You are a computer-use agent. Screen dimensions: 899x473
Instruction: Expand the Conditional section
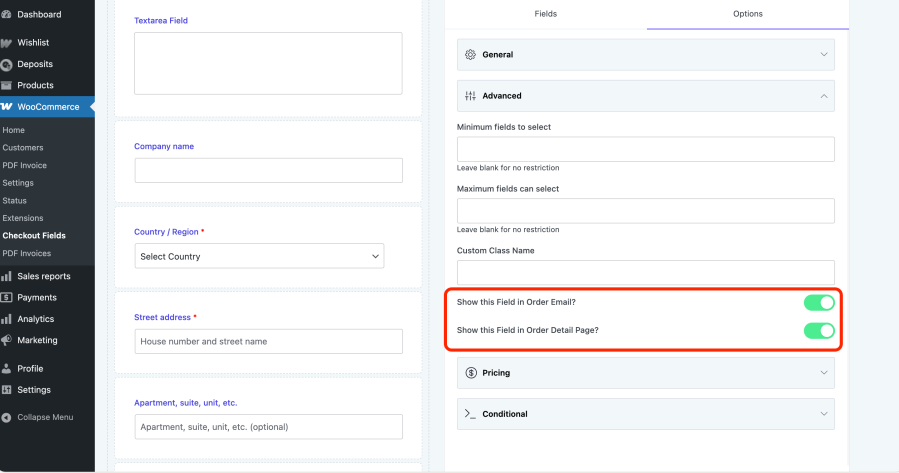click(645, 414)
